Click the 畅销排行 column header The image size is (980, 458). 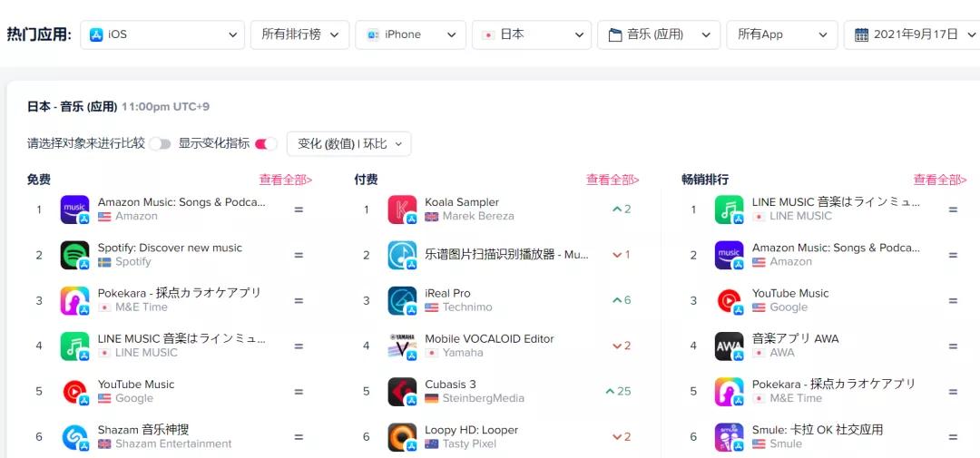click(704, 180)
